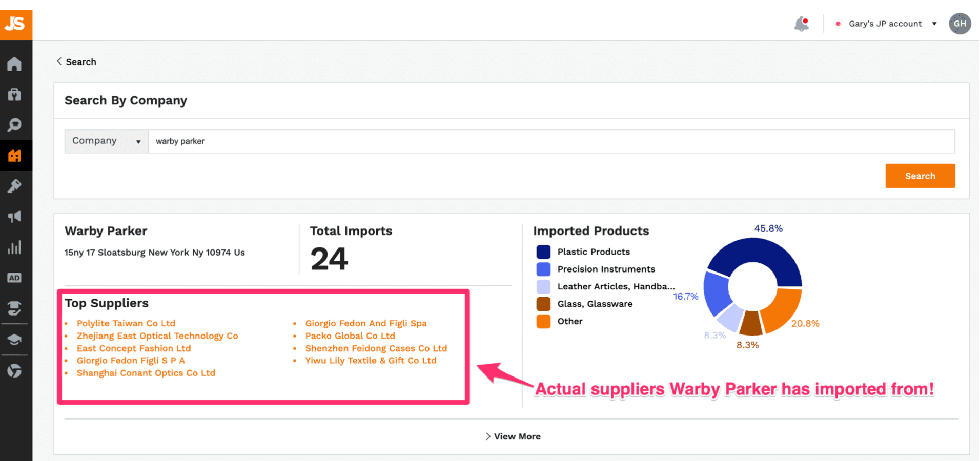The height and width of the screenshot is (461, 980).
Task: Click the key icon in sidebar
Action: pyautogui.click(x=15, y=186)
